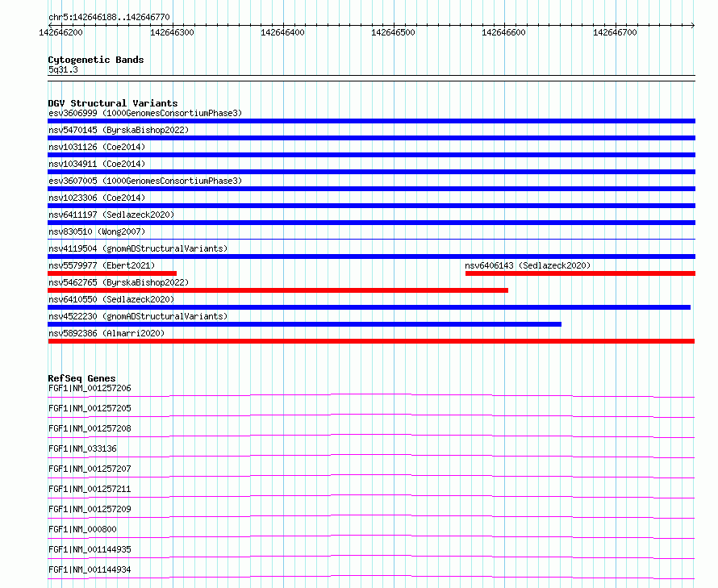The height and width of the screenshot is (588, 718).
Task: Open transcript FGF1|NM_001257208
Action: pyautogui.click(x=90, y=428)
